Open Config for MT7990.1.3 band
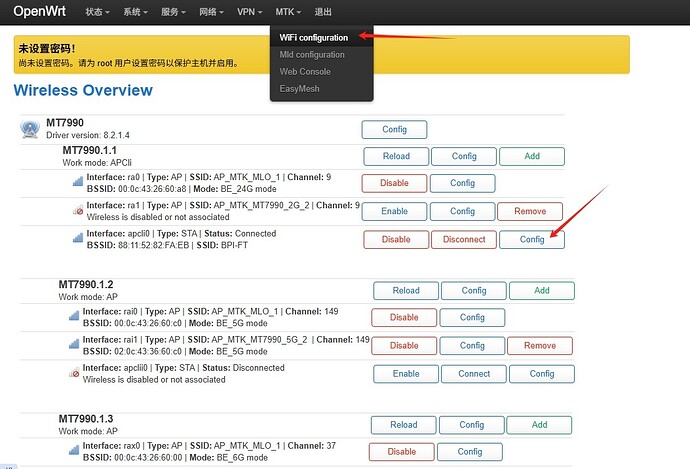The image size is (690, 469). [x=471, y=425]
